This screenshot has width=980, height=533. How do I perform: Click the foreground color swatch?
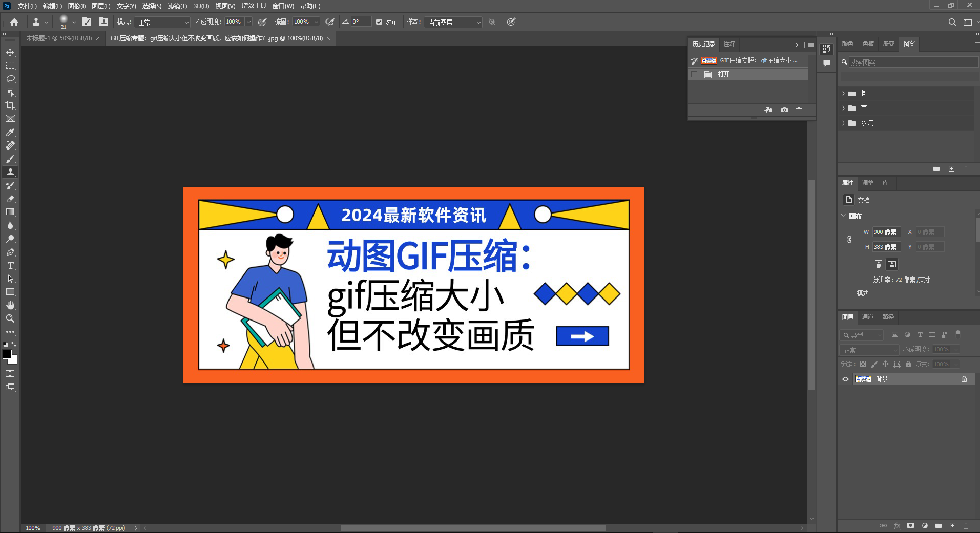pos(7,354)
